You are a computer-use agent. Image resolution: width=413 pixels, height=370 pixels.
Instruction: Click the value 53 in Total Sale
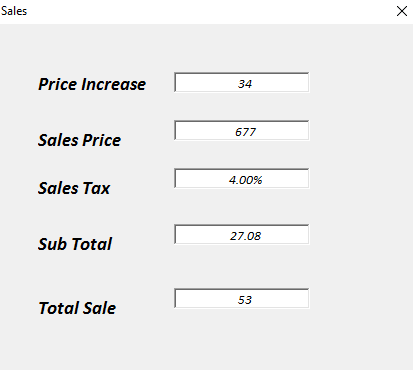[x=245, y=300]
